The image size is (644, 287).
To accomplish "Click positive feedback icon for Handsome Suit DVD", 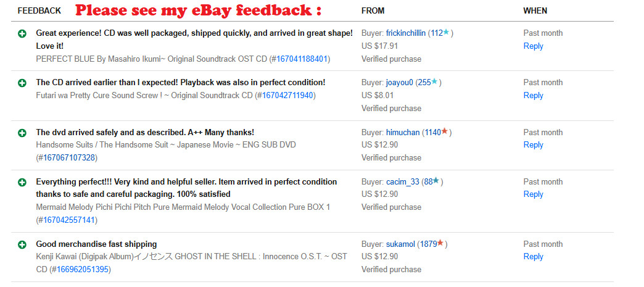I will pos(22,132).
